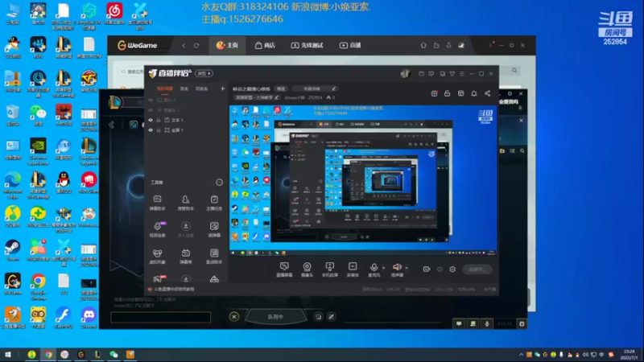The image size is (644, 362).
Task: Open the mail icon in streaming companion title bar
Action: (421, 73)
